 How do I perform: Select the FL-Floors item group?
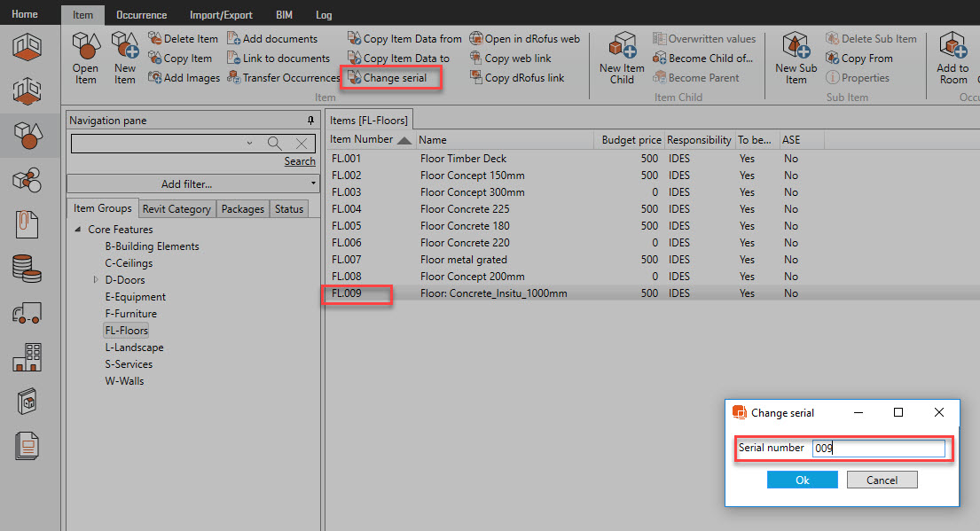[126, 331]
